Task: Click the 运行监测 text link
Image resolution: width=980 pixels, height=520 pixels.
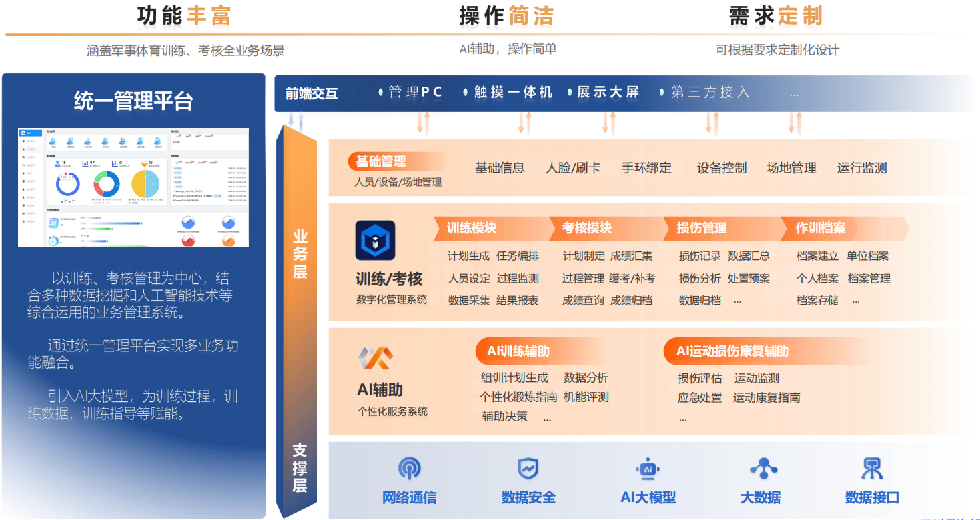Action: (x=862, y=168)
